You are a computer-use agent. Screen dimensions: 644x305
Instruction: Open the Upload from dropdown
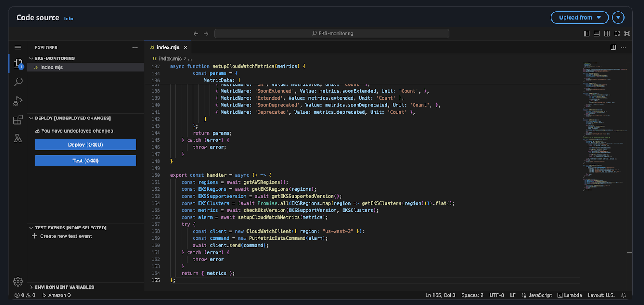[x=580, y=18]
